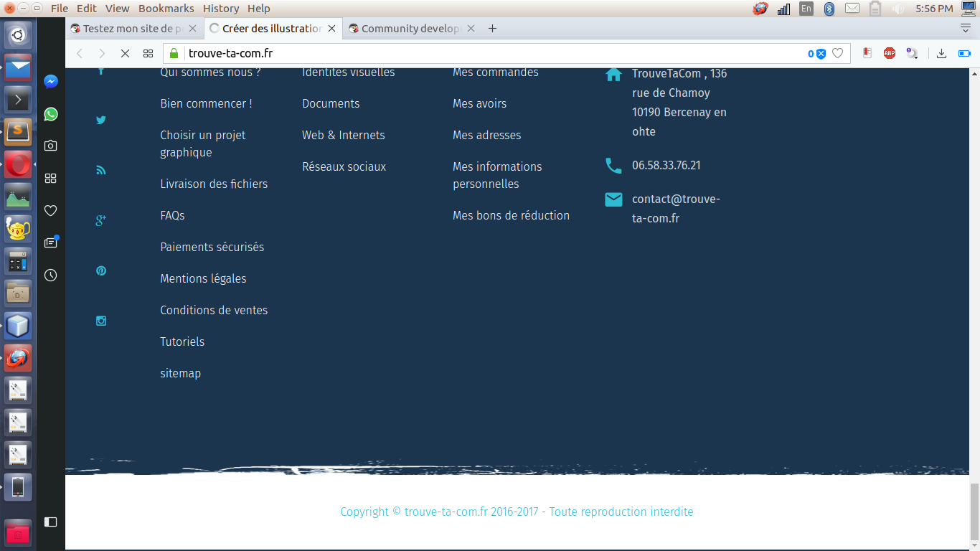The width and height of the screenshot is (980, 551).
Task: Click the Instagram icon in footer
Action: pyautogui.click(x=101, y=321)
